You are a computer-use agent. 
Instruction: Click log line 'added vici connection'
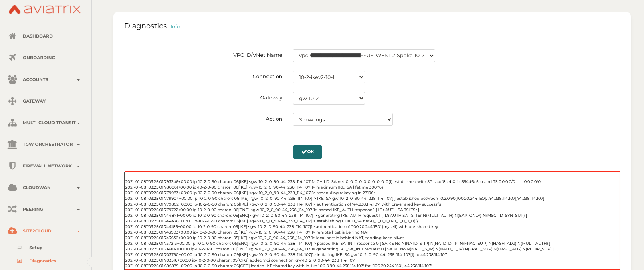click(x=240, y=260)
